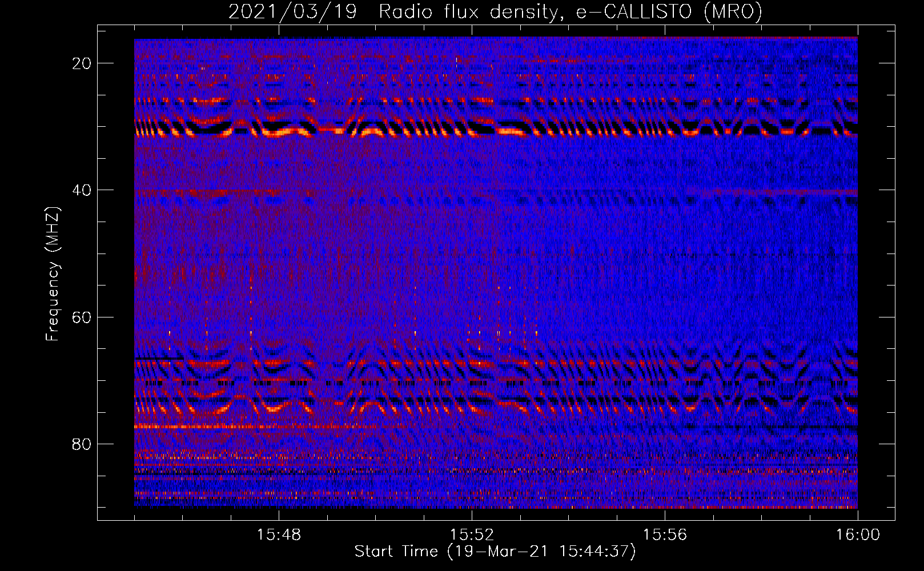Click the '16:00' time tick label

pyautogui.click(x=858, y=535)
